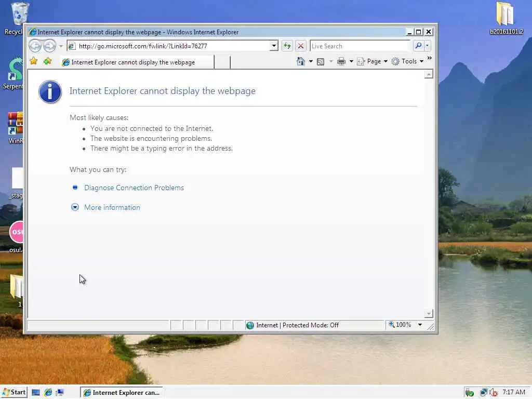This screenshot has width=532, height=399.
Task: Click the network status tray icon
Action: click(x=484, y=393)
